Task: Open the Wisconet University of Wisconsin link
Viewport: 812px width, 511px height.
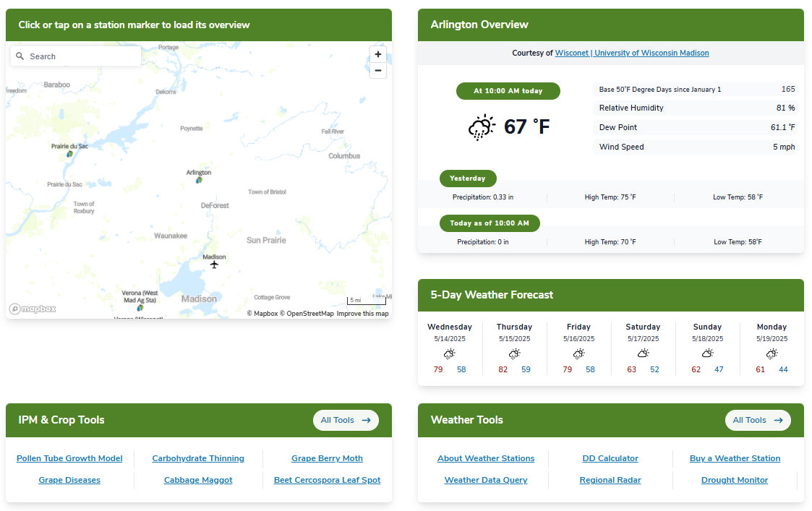Action: (631, 53)
